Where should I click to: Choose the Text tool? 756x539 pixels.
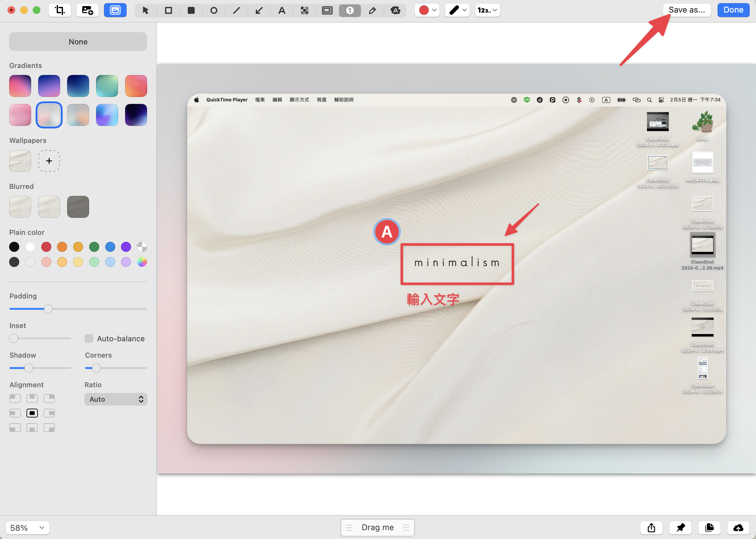click(282, 11)
